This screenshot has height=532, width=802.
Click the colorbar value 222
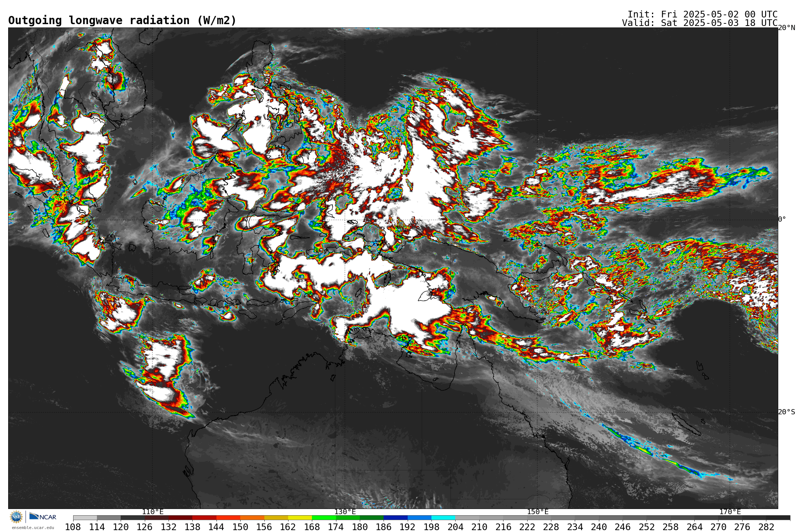pos(527,527)
